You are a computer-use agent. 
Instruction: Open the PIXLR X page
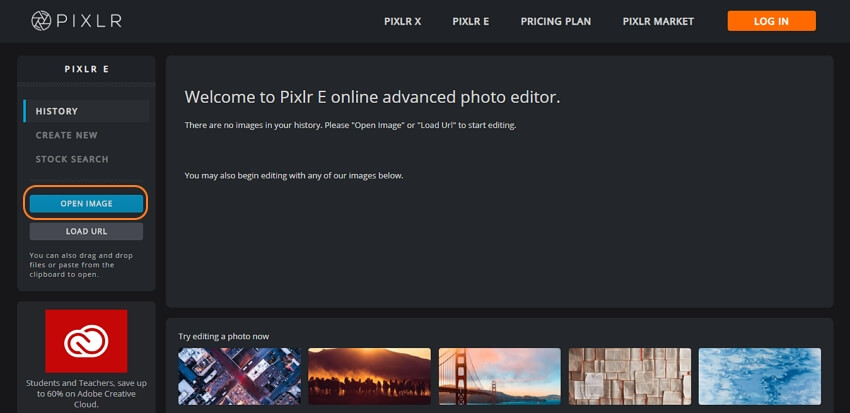click(x=402, y=22)
